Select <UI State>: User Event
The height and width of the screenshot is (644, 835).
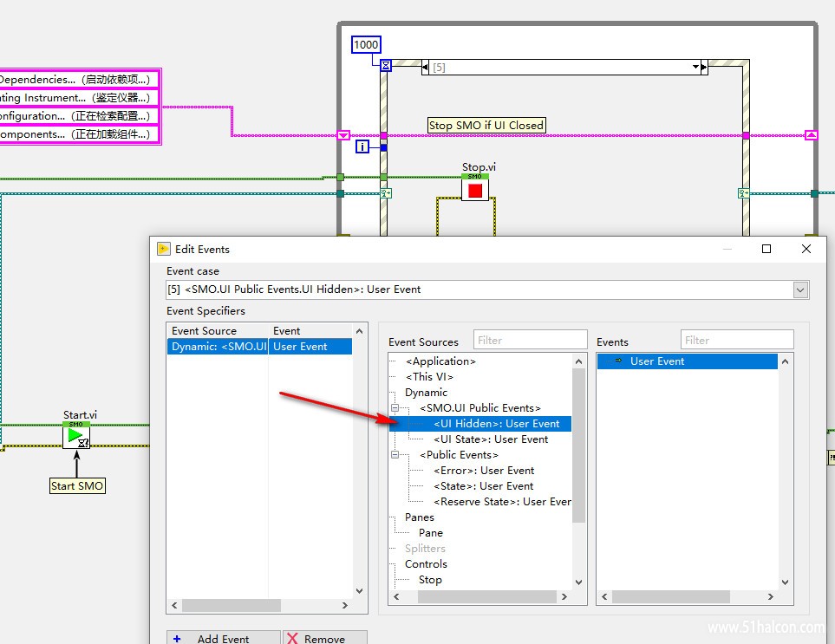[491, 439]
